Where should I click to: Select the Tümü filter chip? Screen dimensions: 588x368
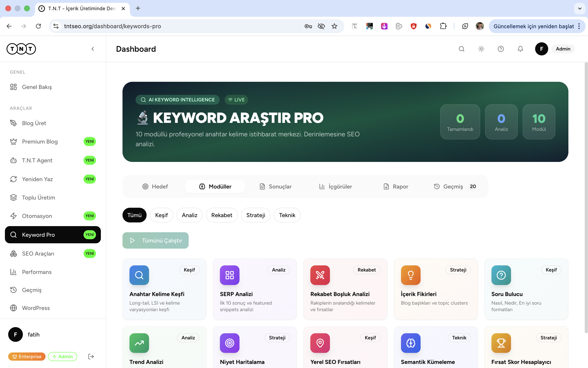[134, 215]
